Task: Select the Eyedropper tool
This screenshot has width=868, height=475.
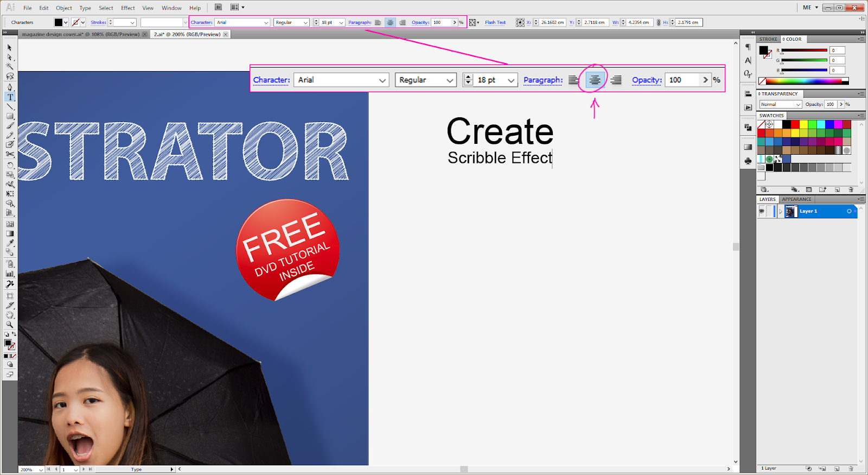Action: click(10, 243)
